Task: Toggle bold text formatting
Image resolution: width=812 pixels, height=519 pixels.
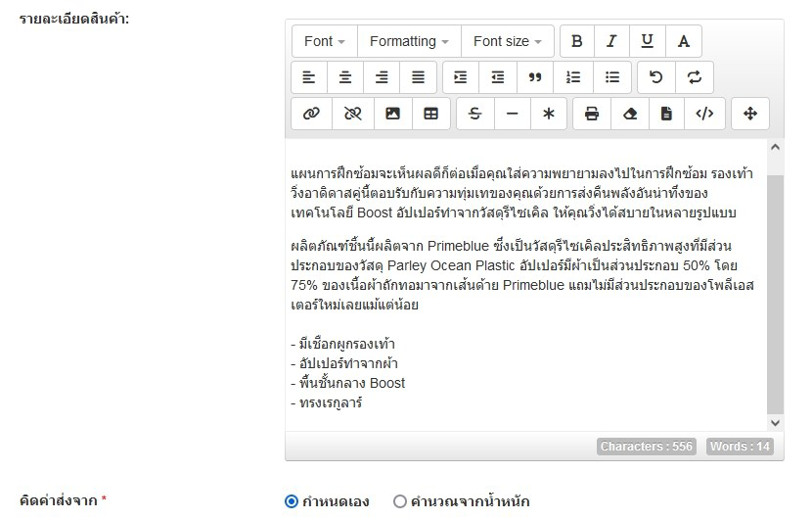Action: tap(576, 41)
